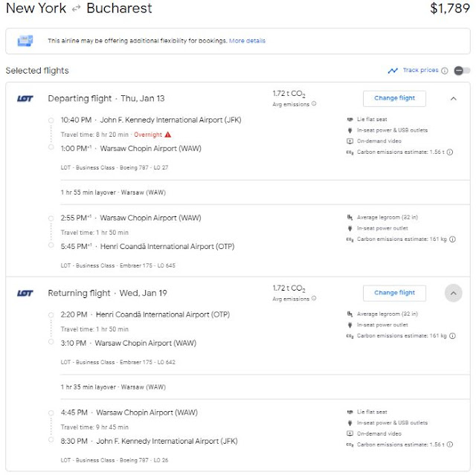
Task: Toggle the Track prices switch
Action: tap(461, 71)
